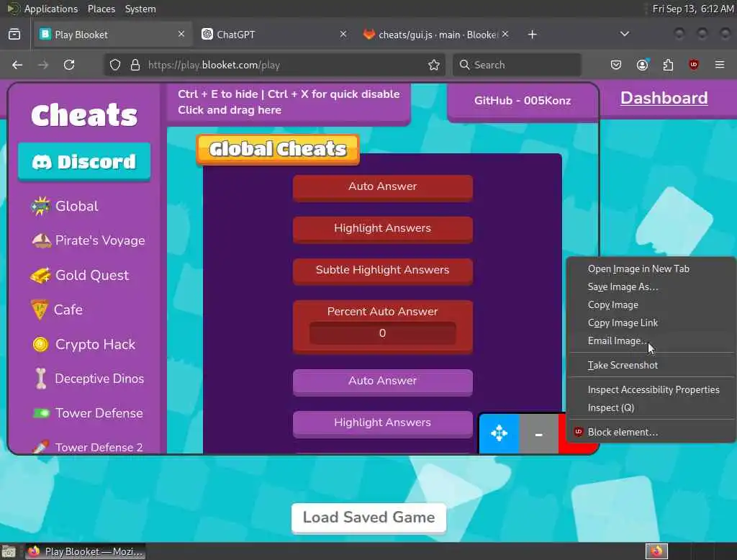
Task: Toggle purple Highlight Answers button
Action: pyautogui.click(x=383, y=423)
